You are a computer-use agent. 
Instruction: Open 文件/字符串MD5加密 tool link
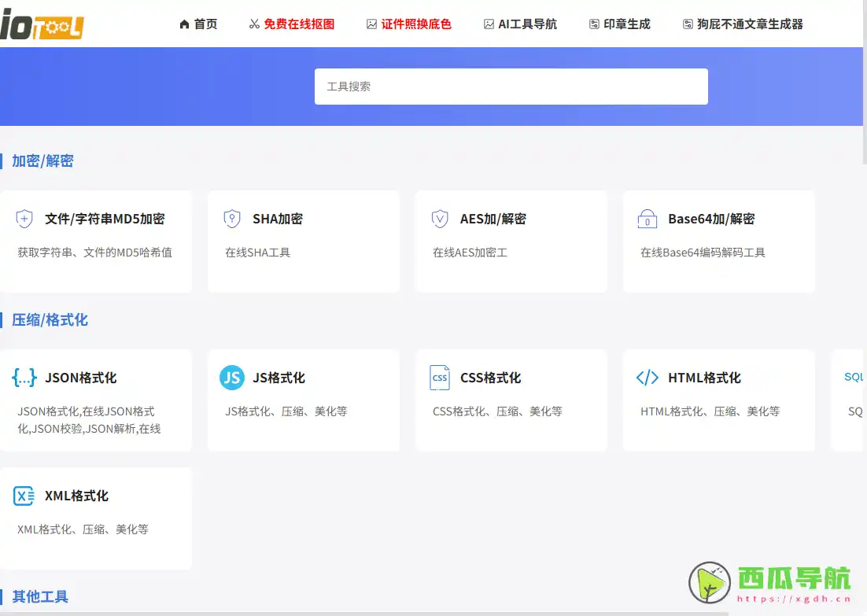pyautogui.click(x=105, y=219)
